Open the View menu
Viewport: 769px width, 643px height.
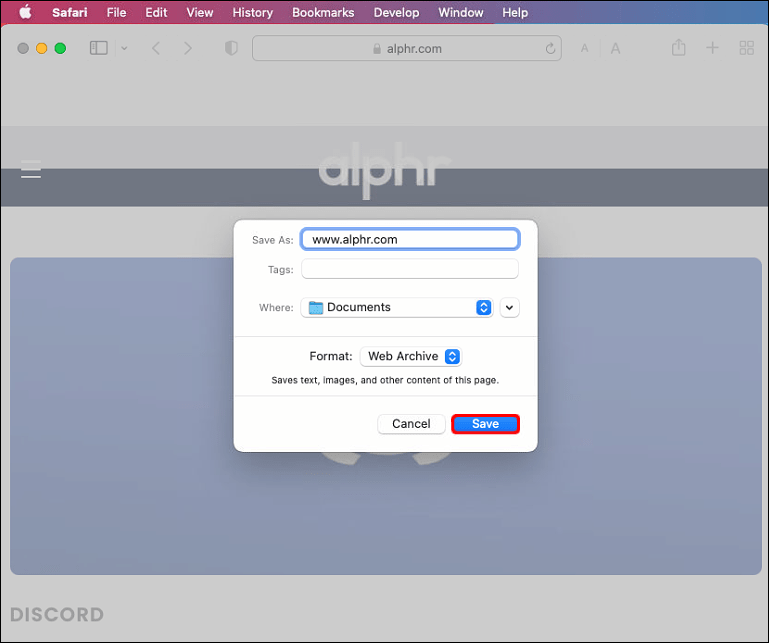pyautogui.click(x=200, y=12)
